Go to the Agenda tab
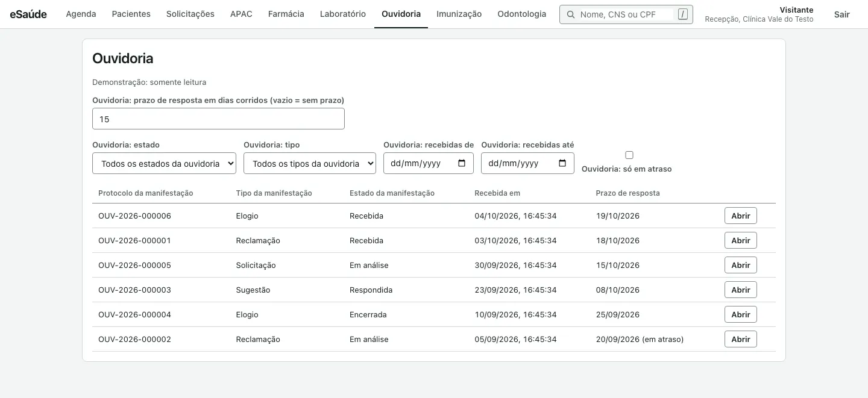 (81, 14)
